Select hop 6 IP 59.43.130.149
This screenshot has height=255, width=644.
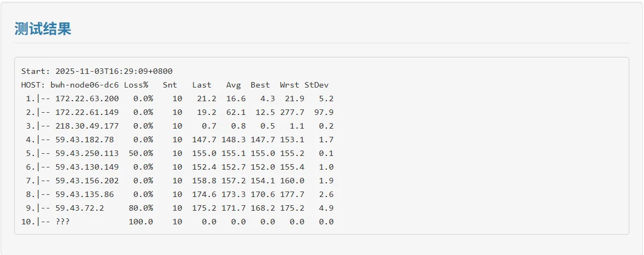click(x=87, y=167)
